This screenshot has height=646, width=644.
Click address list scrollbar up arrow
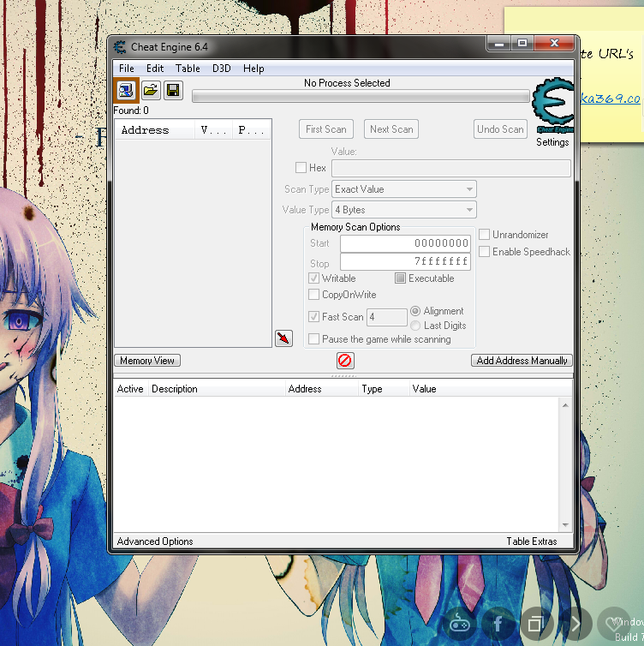point(565,405)
